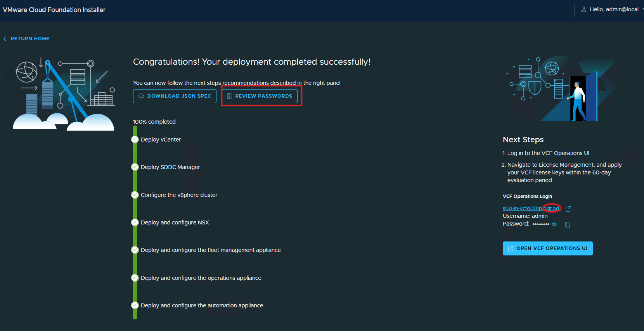This screenshot has height=331, width=644.
Task: Select the 'Username: admin' text
Action: 525,216
